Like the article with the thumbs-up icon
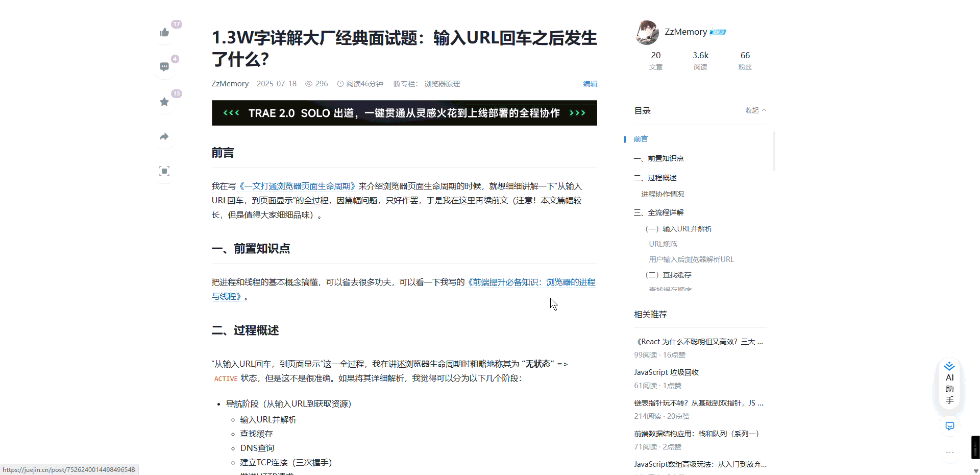980x475 pixels. point(164,32)
